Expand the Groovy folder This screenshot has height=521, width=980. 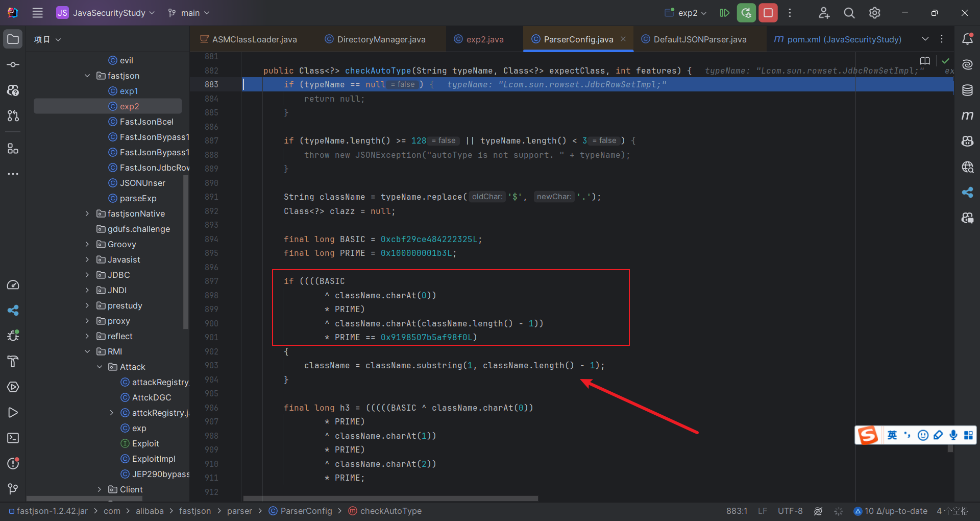coord(87,244)
